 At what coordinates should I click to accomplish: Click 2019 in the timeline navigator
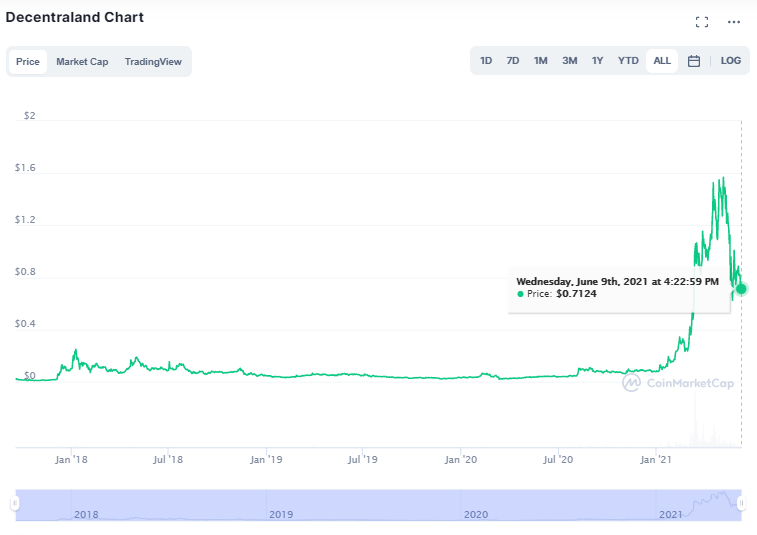[x=281, y=514]
